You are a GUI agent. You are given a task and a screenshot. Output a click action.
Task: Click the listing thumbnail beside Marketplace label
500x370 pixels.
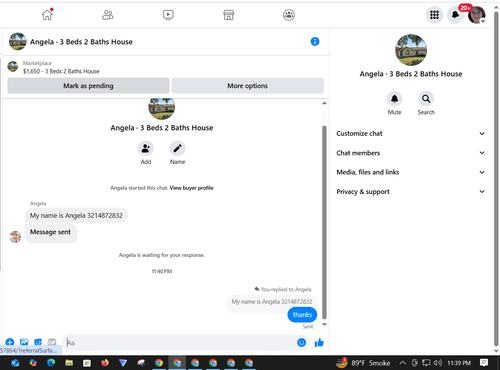coord(13,66)
